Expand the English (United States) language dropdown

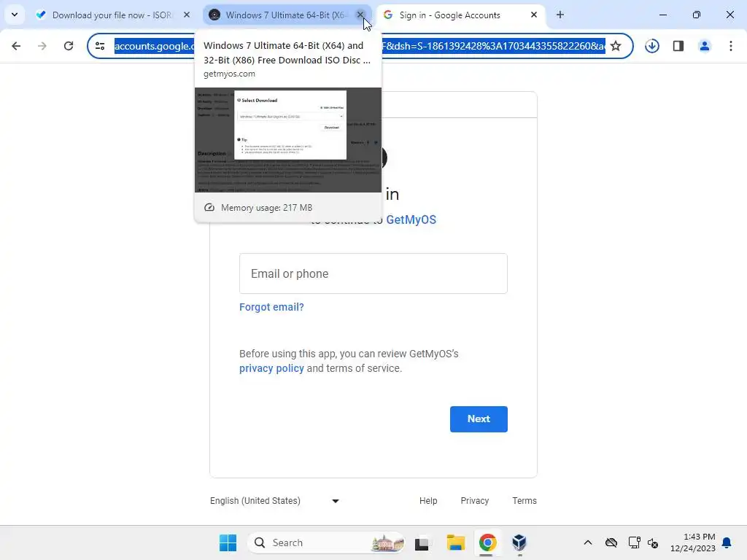click(275, 500)
